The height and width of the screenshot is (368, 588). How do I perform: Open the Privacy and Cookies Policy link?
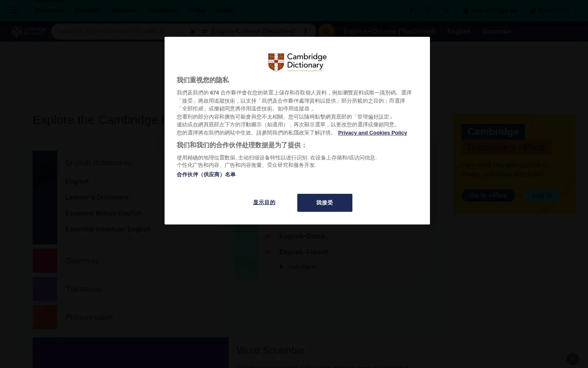pos(372,133)
